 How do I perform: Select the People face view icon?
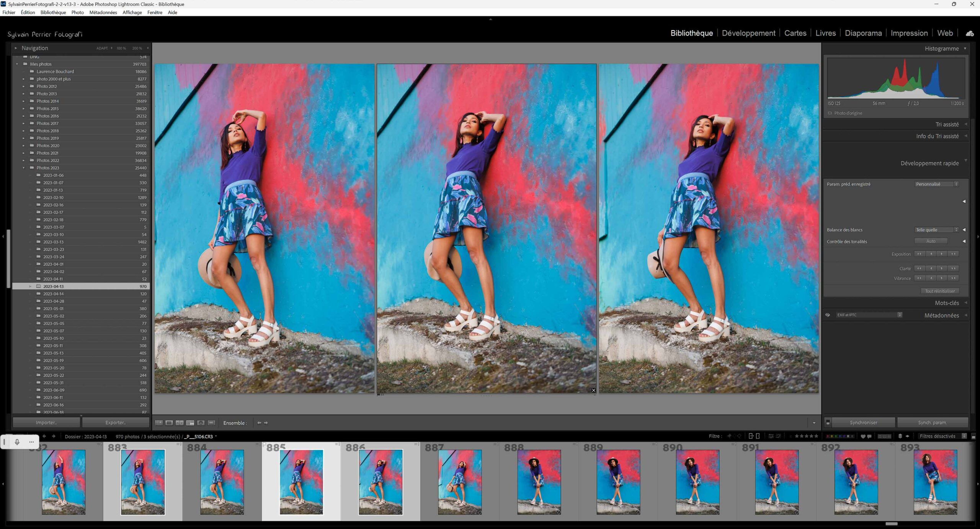(201, 423)
